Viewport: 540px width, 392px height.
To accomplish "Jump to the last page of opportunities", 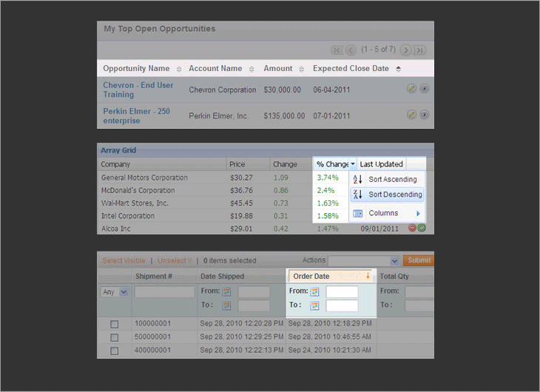I will (x=420, y=50).
